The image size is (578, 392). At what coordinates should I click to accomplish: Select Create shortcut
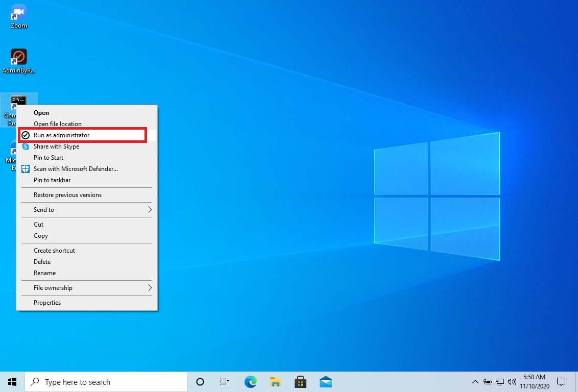click(87, 251)
